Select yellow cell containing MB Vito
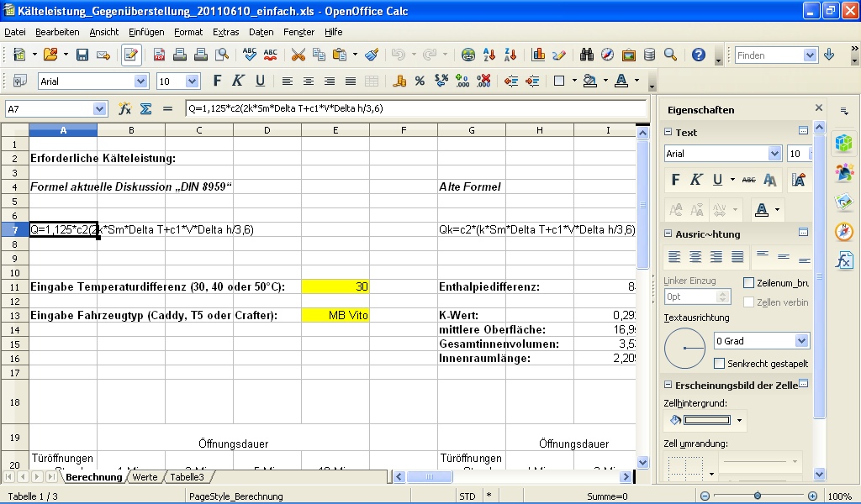Screen dimensions: 861x504 point(335,315)
